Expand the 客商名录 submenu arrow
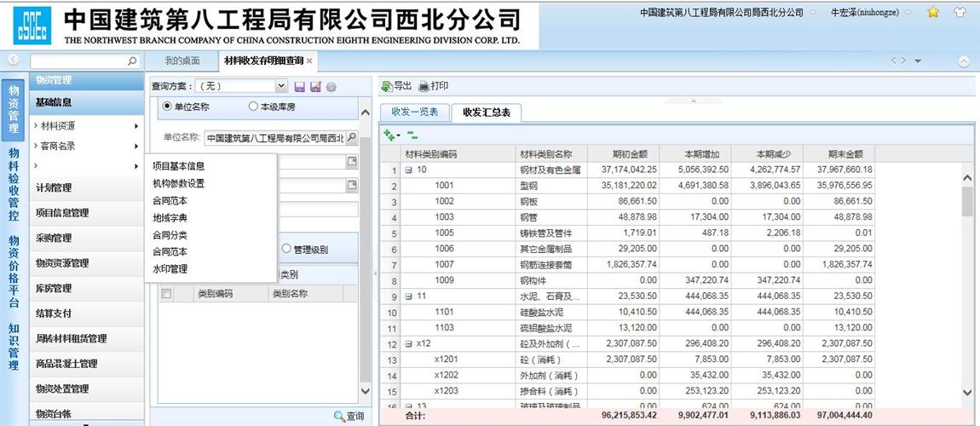Screen dimensions: 980x426 click(x=135, y=147)
